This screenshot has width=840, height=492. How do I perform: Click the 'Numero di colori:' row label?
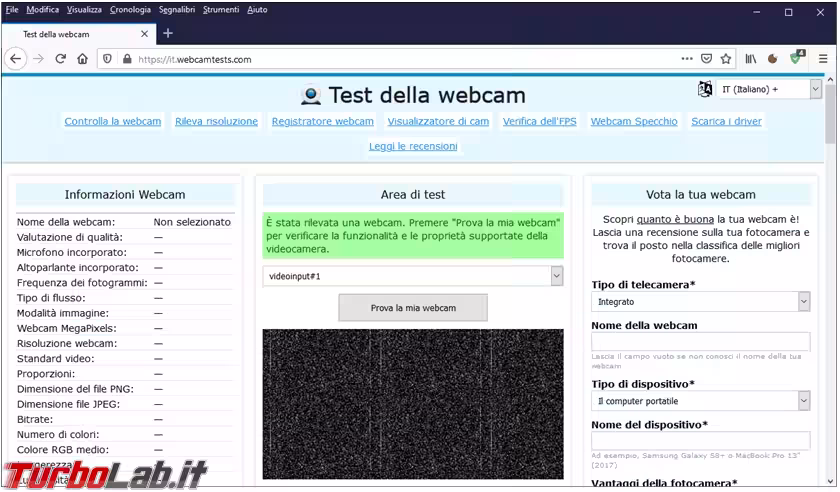58,435
